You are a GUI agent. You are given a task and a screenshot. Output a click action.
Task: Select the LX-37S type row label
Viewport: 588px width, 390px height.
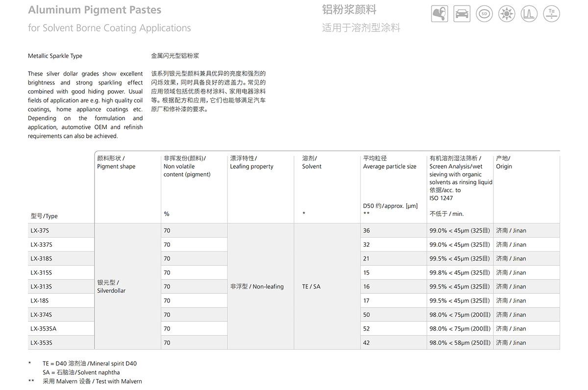(x=39, y=231)
